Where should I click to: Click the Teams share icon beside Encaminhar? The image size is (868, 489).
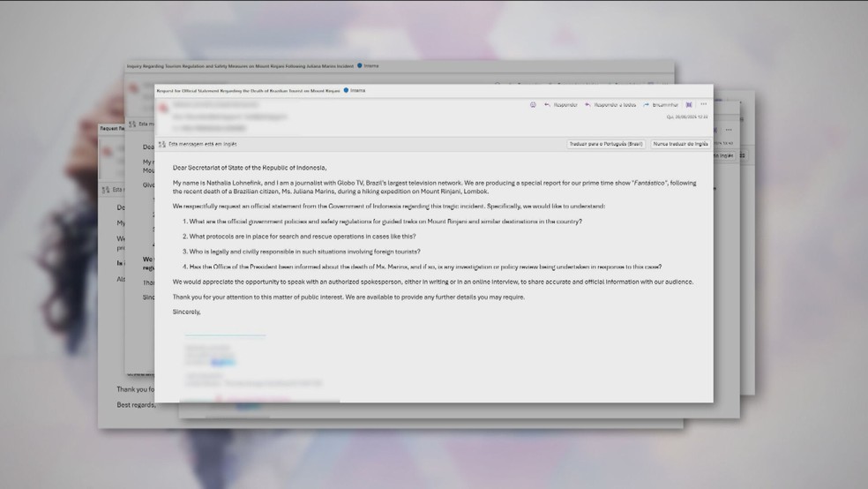(x=689, y=105)
